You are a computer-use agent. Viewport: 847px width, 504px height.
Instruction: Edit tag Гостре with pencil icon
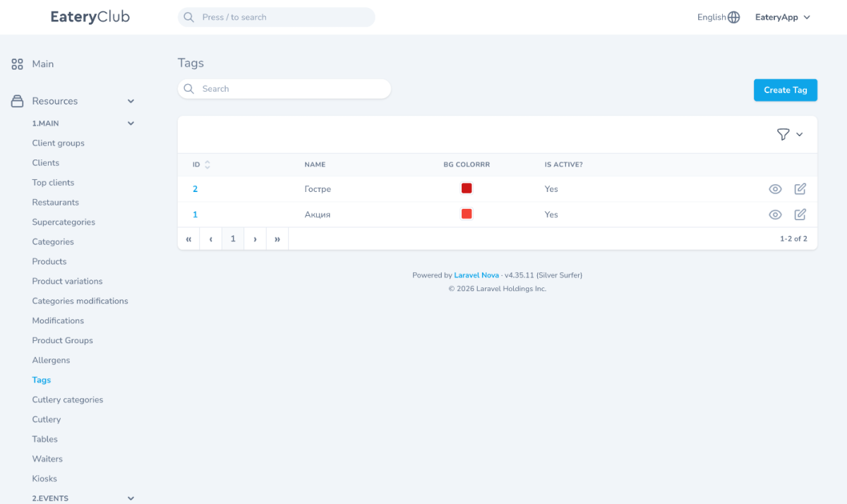[x=800, y=189]
